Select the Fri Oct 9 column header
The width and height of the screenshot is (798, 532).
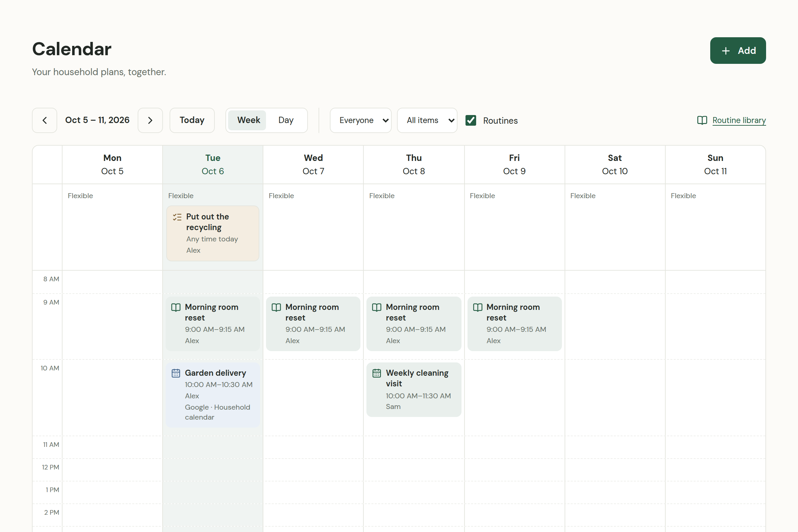click(x=514, y=165)
